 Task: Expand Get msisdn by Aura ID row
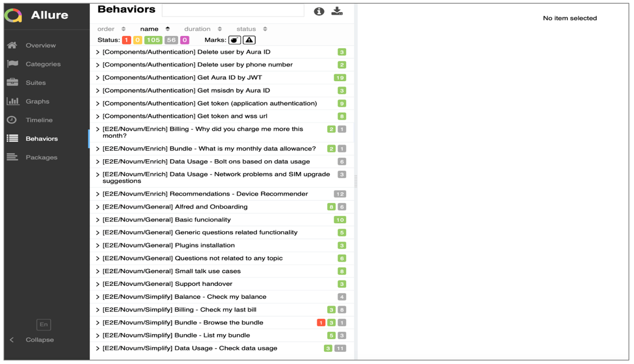(x=222, y=90)
